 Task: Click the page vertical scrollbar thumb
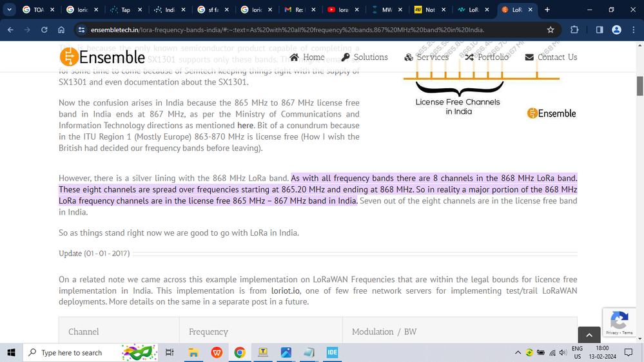tap(640, 86)
